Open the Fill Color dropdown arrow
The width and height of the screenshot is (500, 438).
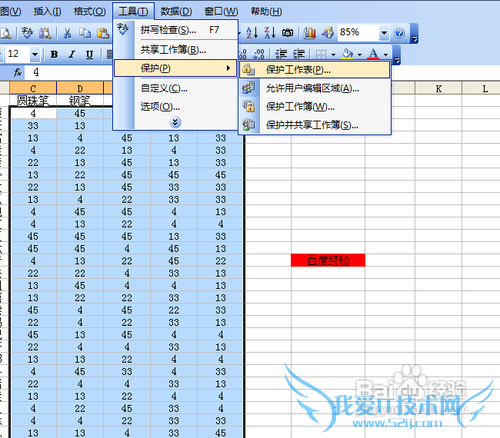tap(359, 54)
